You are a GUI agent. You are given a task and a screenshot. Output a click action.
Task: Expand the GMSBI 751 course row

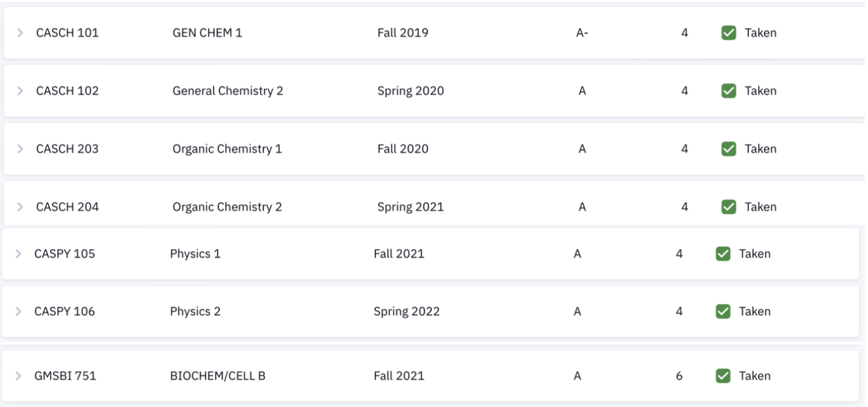tap(19, 376)
